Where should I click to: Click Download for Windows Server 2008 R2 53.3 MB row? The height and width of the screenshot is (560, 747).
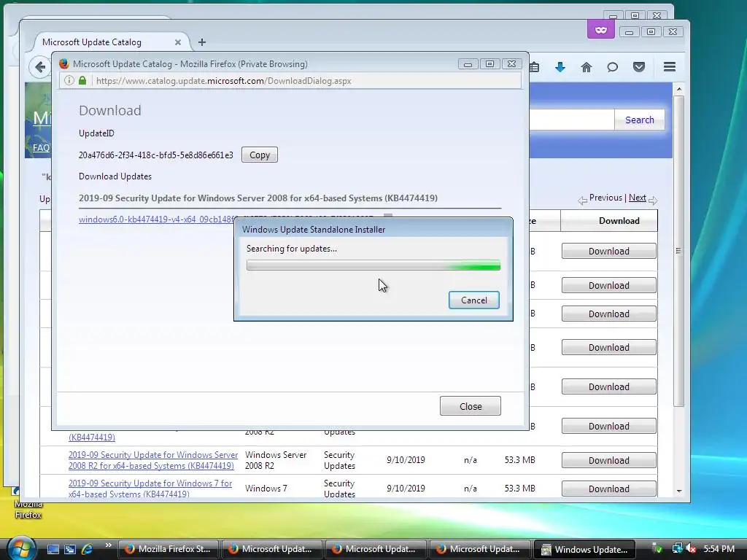[x=609, y=461]
